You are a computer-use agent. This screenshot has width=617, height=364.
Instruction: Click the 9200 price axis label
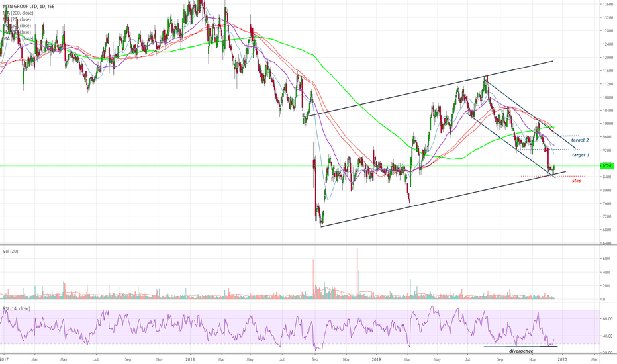pyautogui.click(x=608, y=150)
